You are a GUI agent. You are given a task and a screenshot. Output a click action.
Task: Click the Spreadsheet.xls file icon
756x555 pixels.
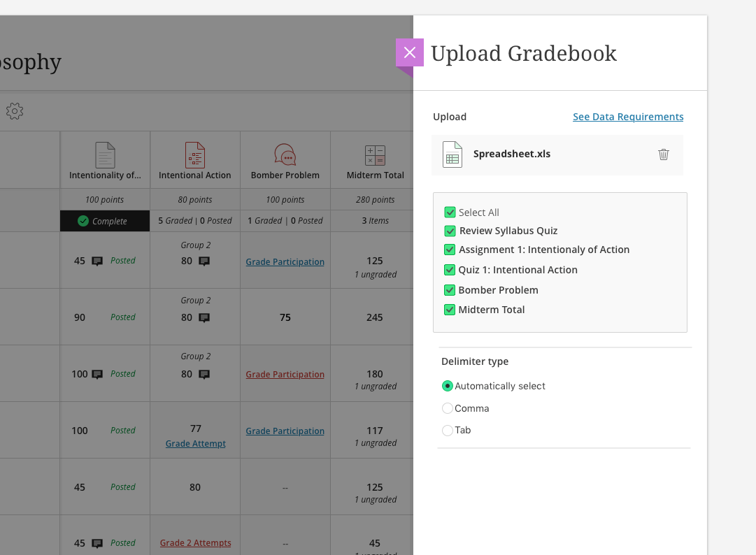(x=452, y=154)
